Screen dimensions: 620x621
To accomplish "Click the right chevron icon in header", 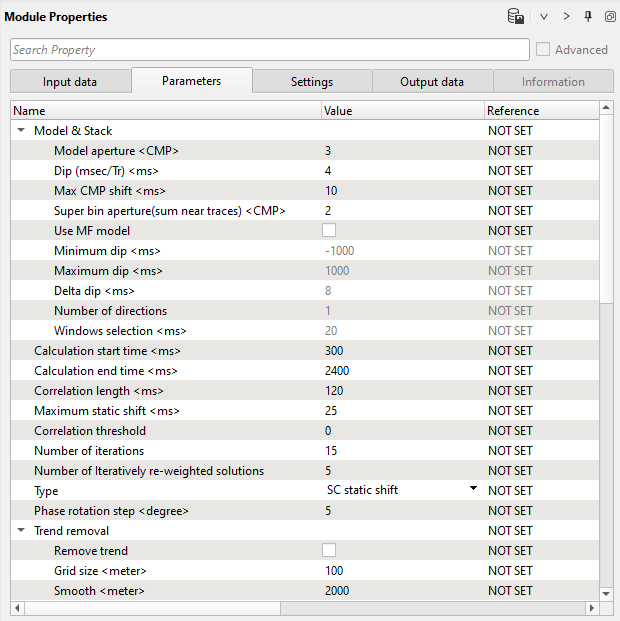I will click(566, 17).
